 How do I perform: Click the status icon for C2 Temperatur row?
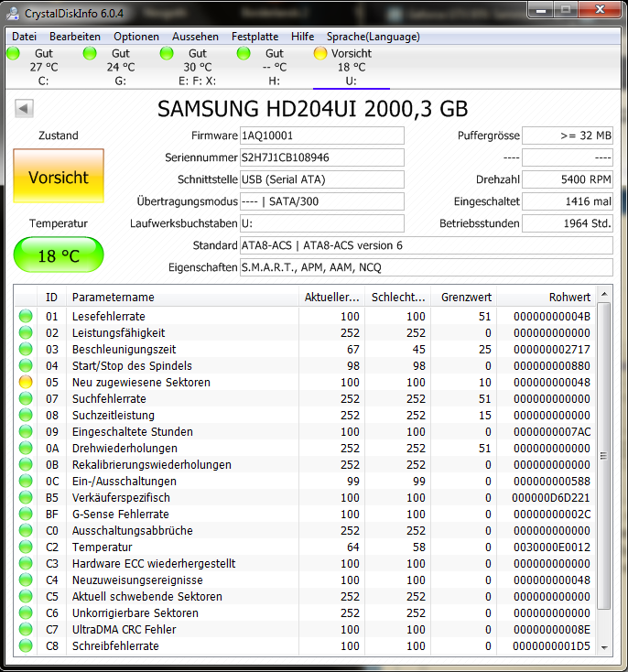[26, 547]
